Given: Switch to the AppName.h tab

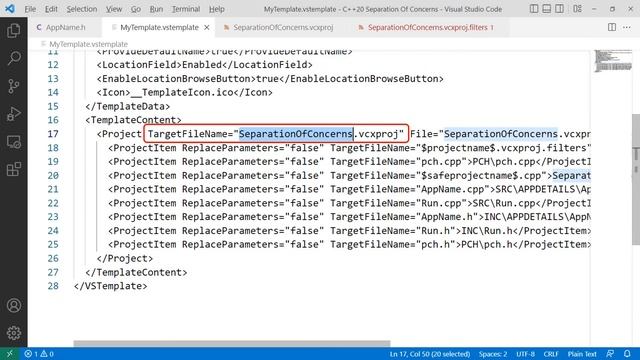Looking at the screenshot, I should pyautogui.click(x=65, y=27).
